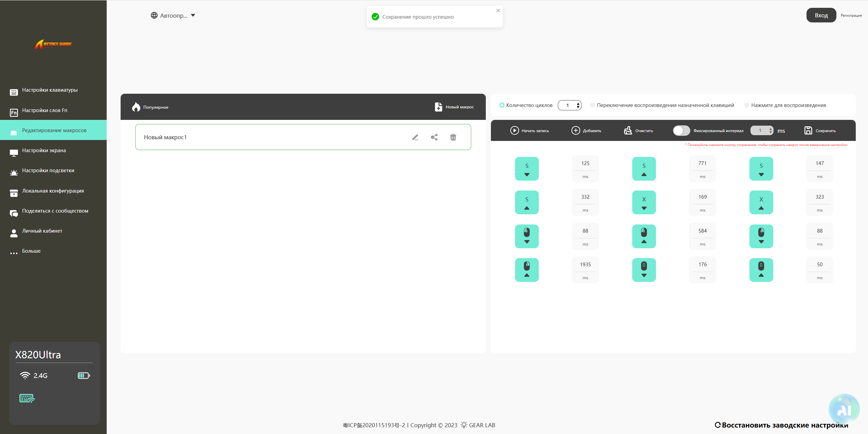Open Настройки клавиатуры in the sidebar
The image size is (868, 434).
coord(50,90)
